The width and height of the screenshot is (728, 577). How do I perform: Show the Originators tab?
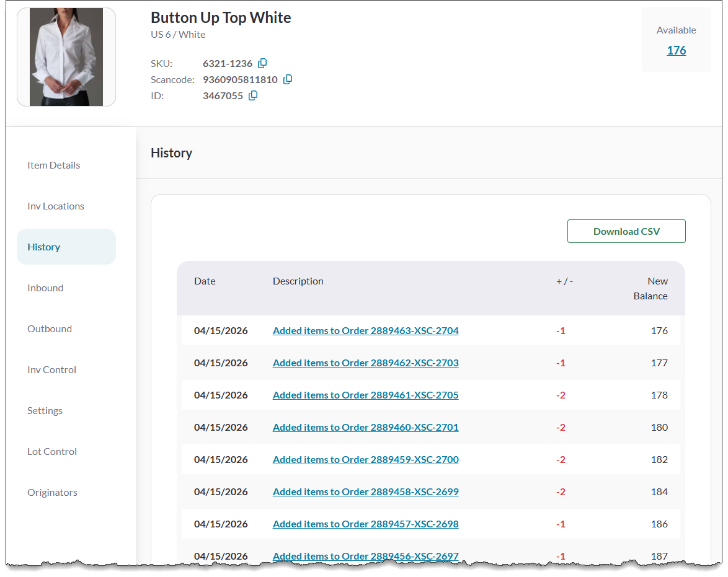(x=52, y=492)
